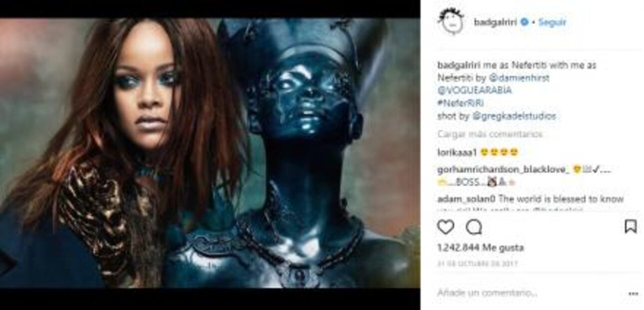Open badgalriri username in header

[x=495, y=22]
